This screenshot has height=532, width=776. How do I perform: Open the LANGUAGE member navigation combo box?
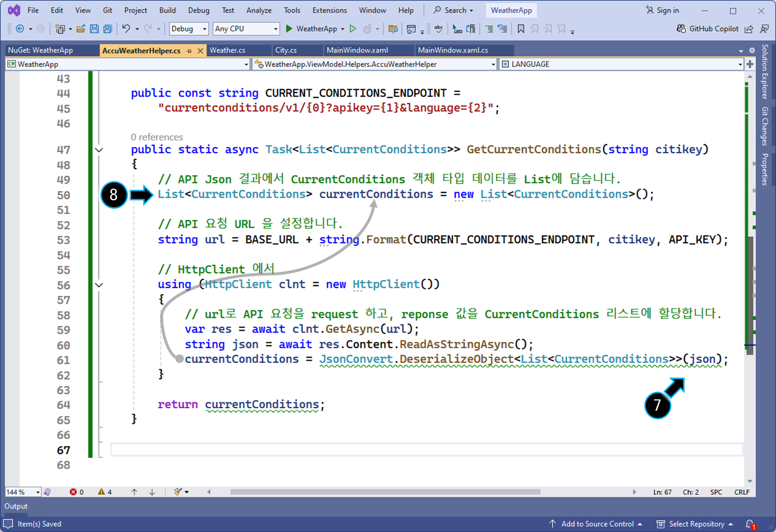621,64
